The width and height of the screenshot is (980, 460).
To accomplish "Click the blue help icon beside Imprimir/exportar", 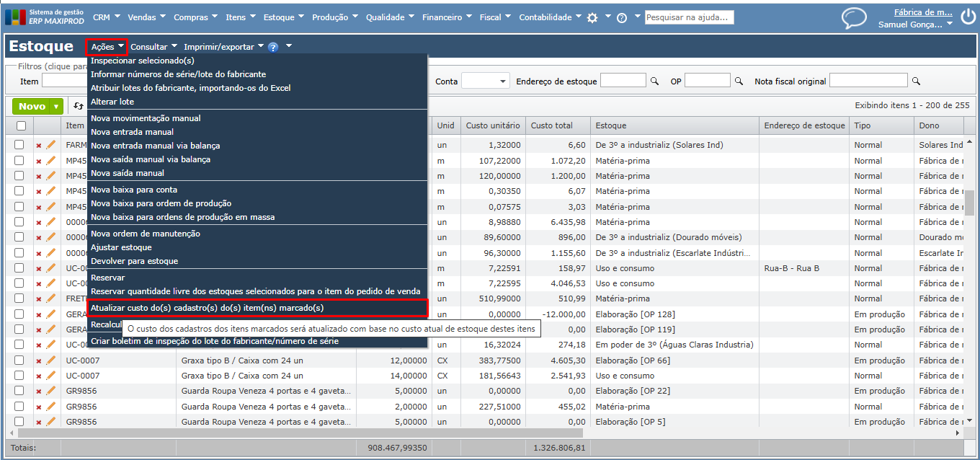I will coord(273,47).
